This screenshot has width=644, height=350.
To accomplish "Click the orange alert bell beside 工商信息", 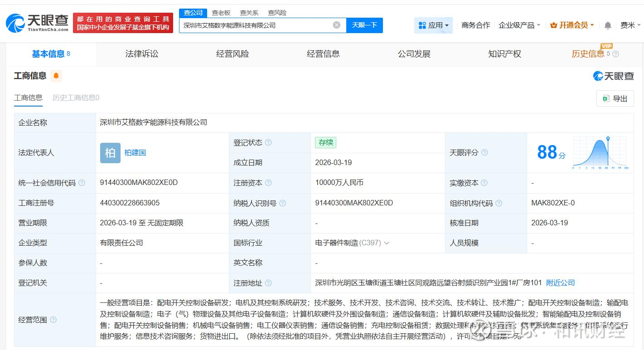I will tap(56, 76).
